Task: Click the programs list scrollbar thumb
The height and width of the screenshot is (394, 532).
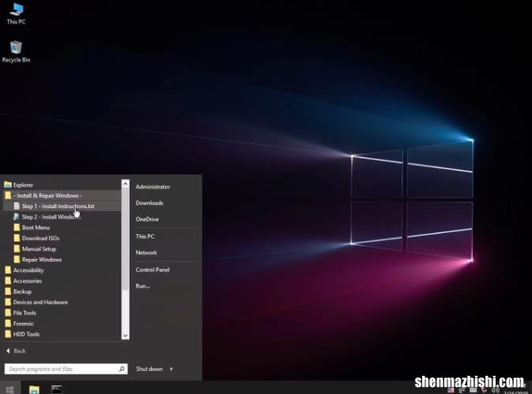Action: click(x=125, y=239)
